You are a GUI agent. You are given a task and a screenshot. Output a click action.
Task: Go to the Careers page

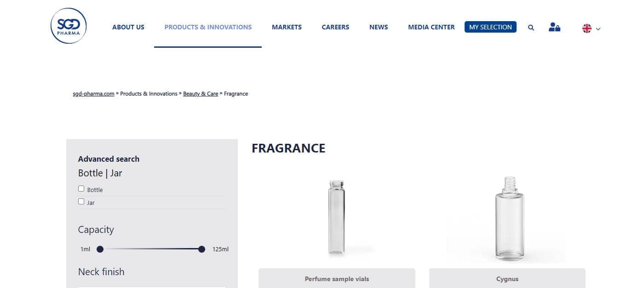click(335, 27)
